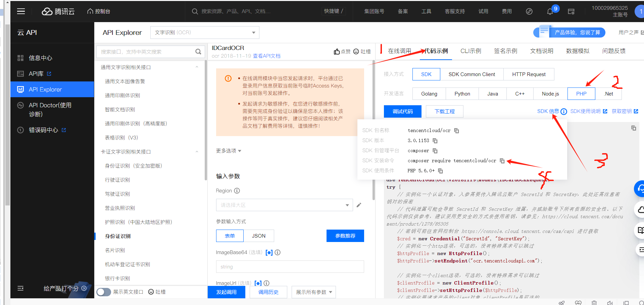Image resolution: width=644 pixels, height=305 pixels.
Task: Switch to the 文档说明 tab
Action: tap(542, 51)
